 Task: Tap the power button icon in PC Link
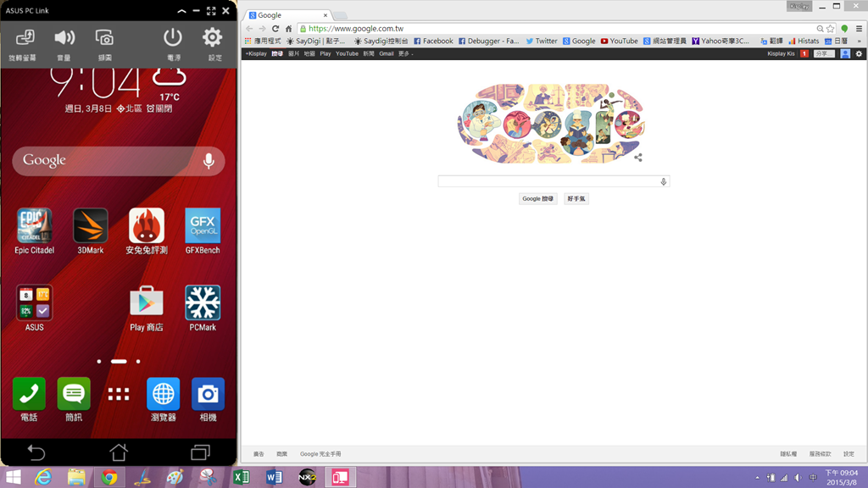[173, 37]
